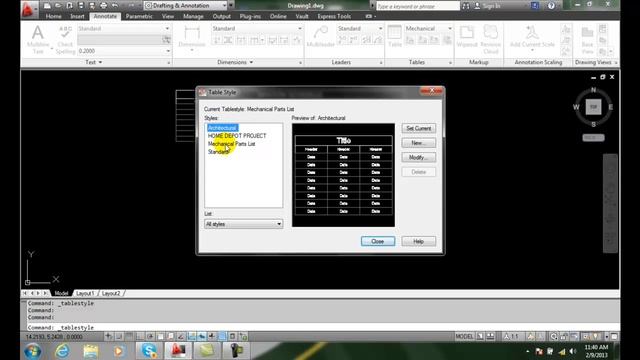Open the Insert ribbon tab
Image resolution: width=640 pixels, height=360 pixels.
tap(77, 16)
